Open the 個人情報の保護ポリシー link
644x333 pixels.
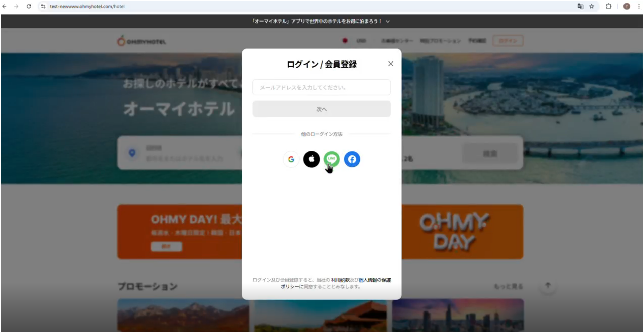375,280
